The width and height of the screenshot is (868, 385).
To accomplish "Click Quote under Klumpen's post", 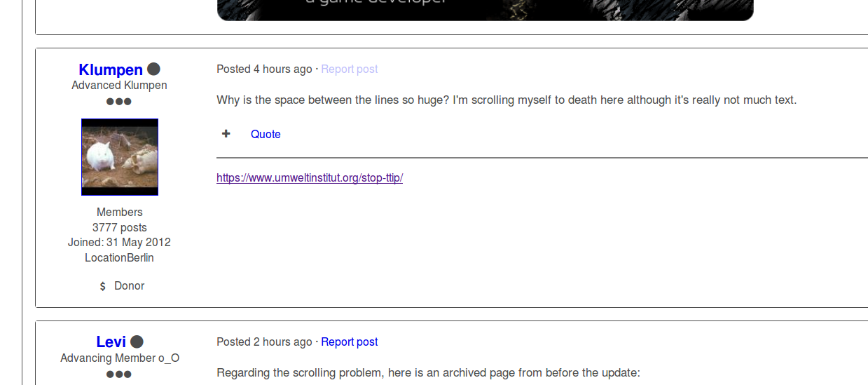I will pyautogui.click(x=266, y=134).
